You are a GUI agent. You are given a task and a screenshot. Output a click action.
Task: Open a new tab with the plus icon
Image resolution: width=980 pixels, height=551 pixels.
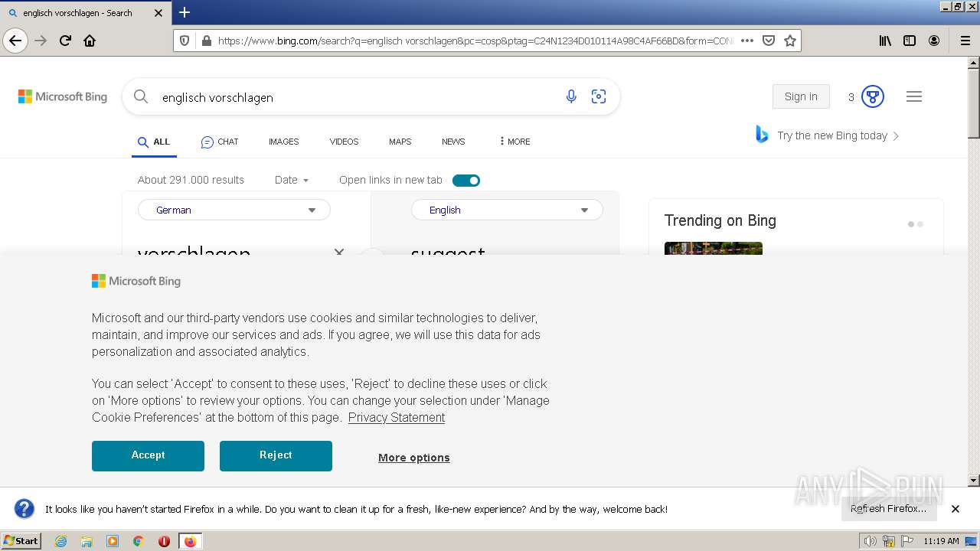click(185, 12)
